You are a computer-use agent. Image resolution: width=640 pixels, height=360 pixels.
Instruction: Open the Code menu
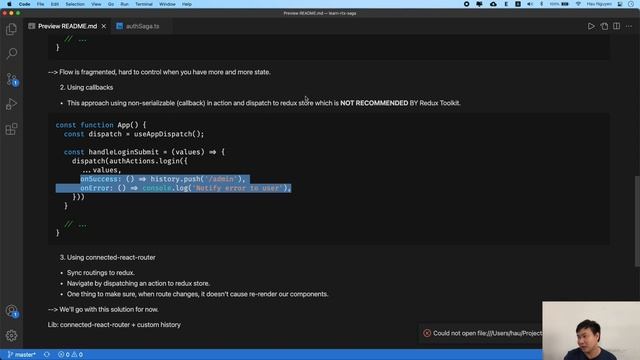tap(24, 4)
